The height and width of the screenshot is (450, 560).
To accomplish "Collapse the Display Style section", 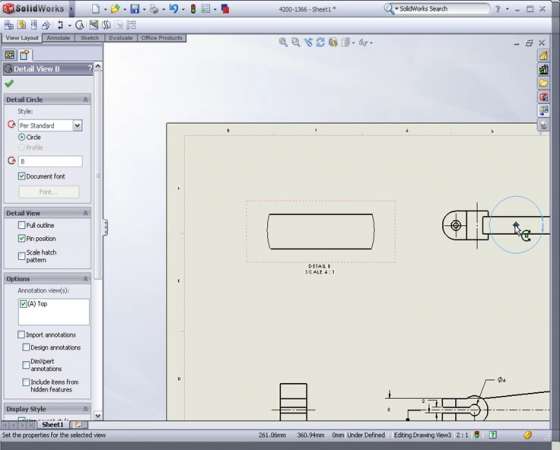I will tap(85, 409).
